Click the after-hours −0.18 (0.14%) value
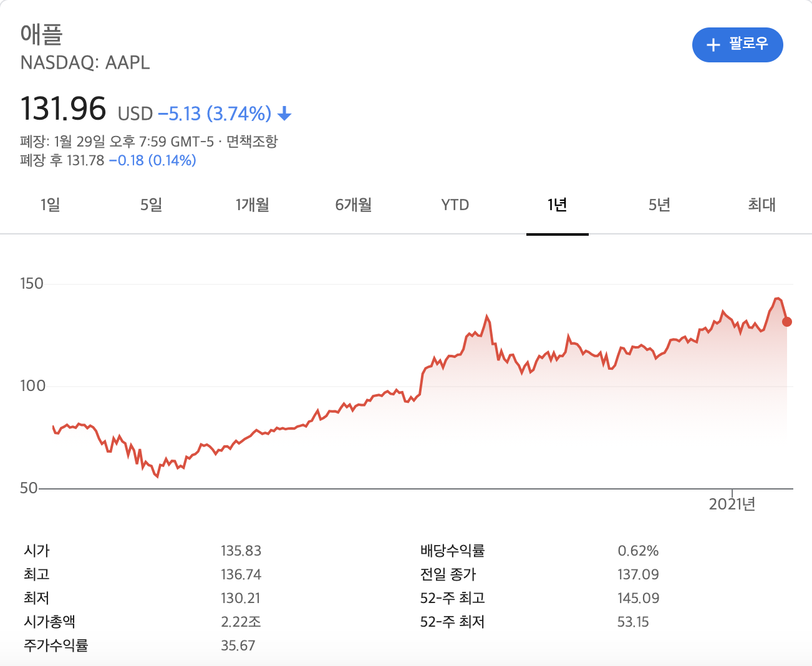Screen dimensions: 812x666 [x=153, y=160]
